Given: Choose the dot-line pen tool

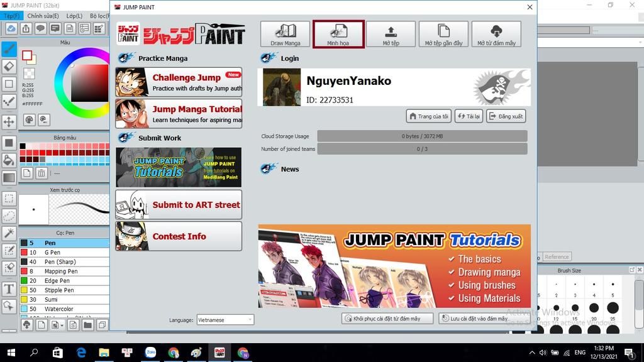Looking at the screenshot, I should [x=9, y=102].
